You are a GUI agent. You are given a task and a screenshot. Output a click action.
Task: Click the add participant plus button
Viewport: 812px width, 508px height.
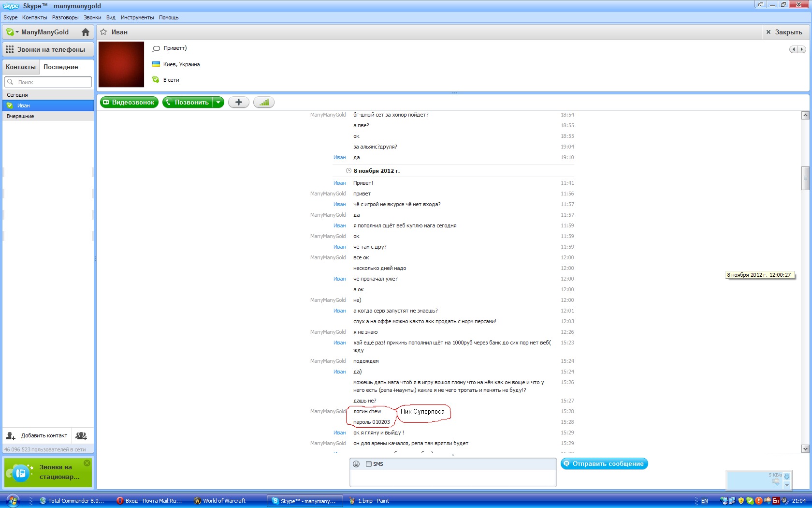(x=238, y=102)
